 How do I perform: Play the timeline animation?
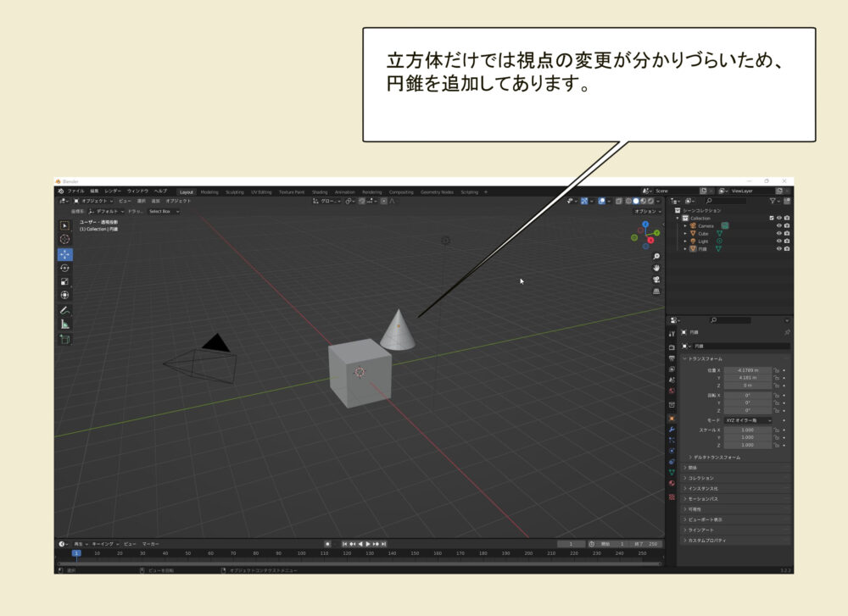click(x=368, y=544)
